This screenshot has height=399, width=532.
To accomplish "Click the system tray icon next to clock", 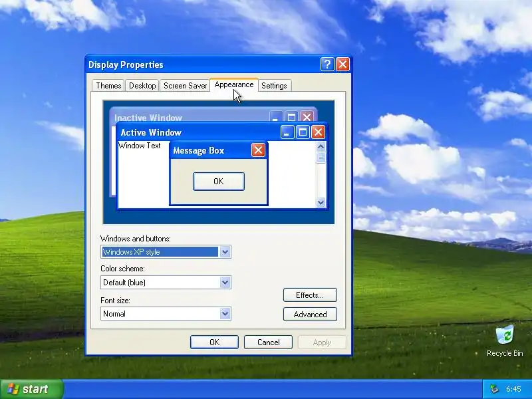I will (494, 389).
